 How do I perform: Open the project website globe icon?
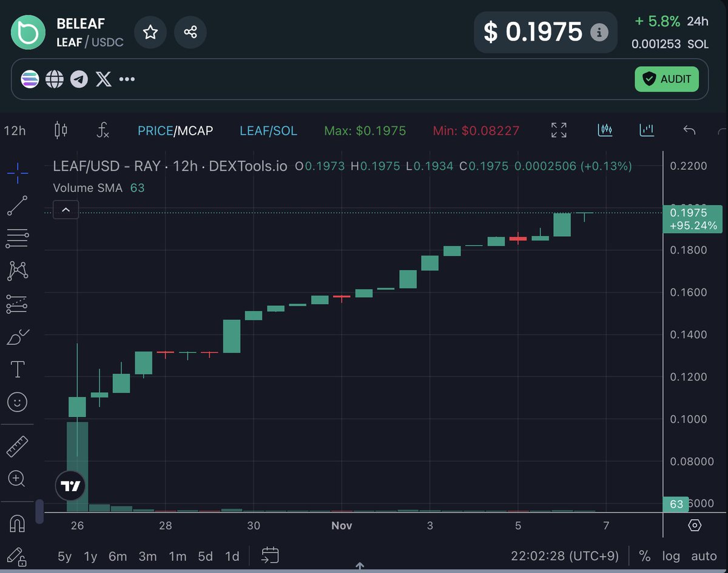(x=55, y=79)
